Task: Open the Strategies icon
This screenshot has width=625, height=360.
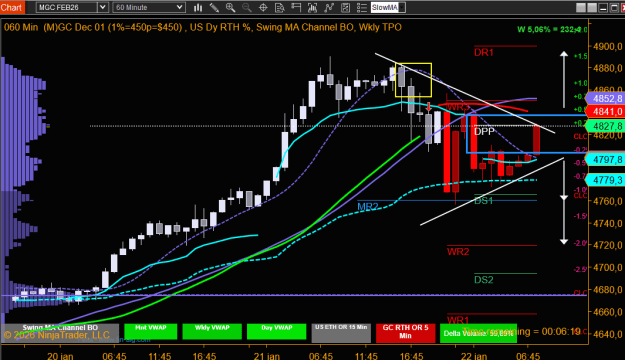Action: point(345,7)
